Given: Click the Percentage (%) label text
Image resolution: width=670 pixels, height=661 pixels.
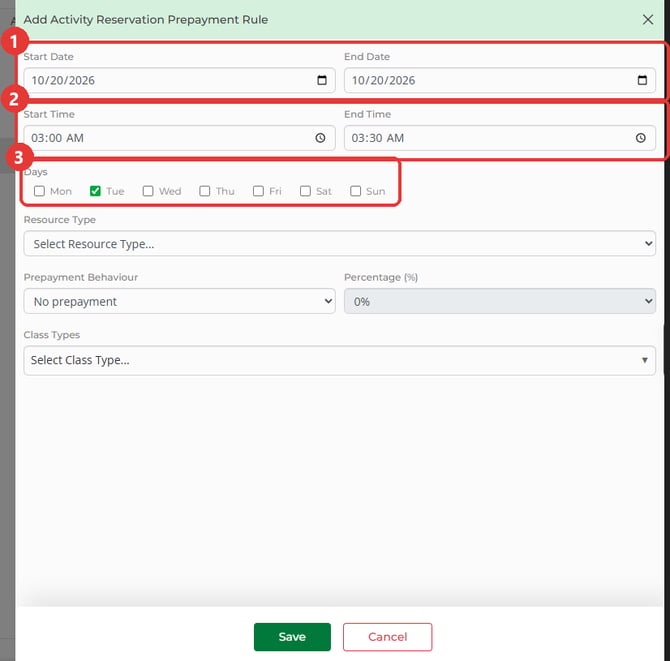Looking at the screenshot, I should [381, 277].
